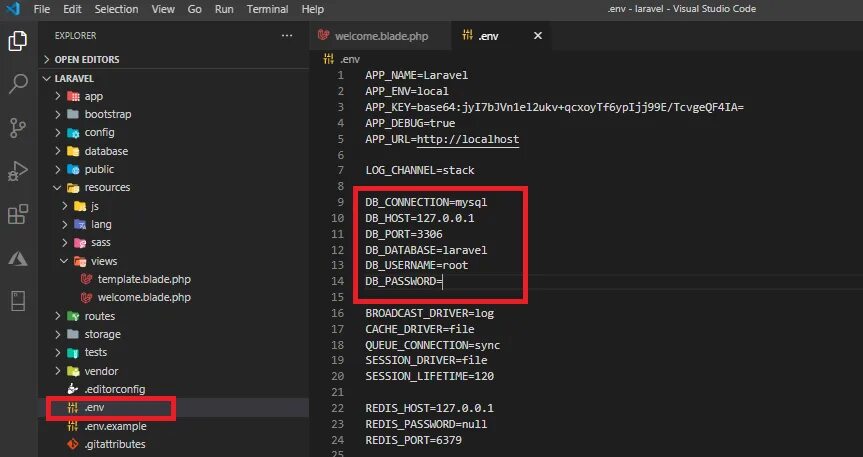Viewport: 863px width, 457px height.
Task: Switch to welcome.blade.php tab
Action: pos(380,36)
